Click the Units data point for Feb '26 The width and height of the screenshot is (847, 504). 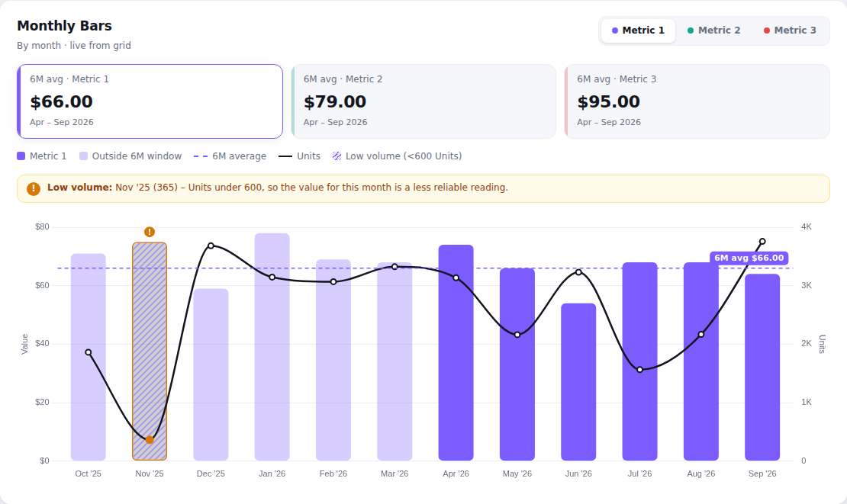coord(333,281)
